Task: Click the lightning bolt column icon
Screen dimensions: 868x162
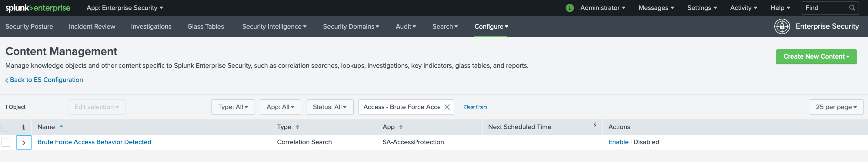Action: click(x=595, y=125)
